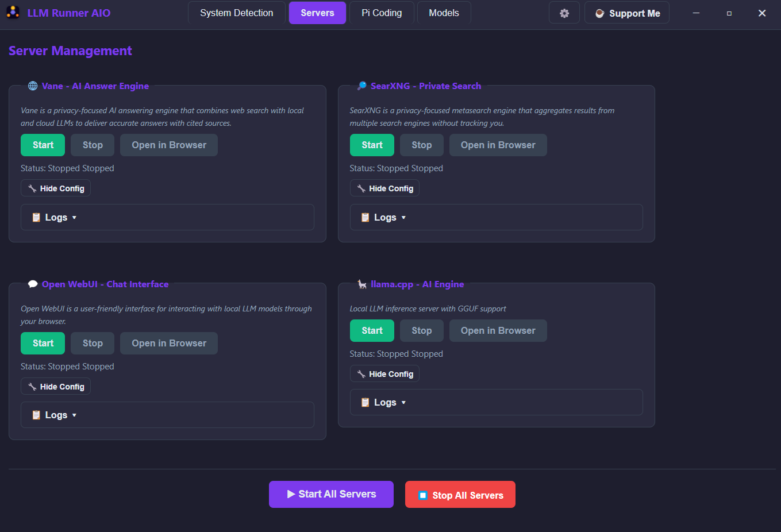Stop the Open WebUI Chat Interface server
Image resolution: width=781 pixels, height=532 pixels.
(x=93, y=344)
